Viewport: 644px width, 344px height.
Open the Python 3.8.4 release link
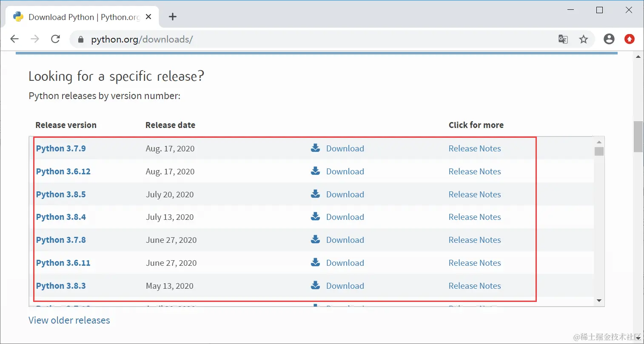(61, 217)
